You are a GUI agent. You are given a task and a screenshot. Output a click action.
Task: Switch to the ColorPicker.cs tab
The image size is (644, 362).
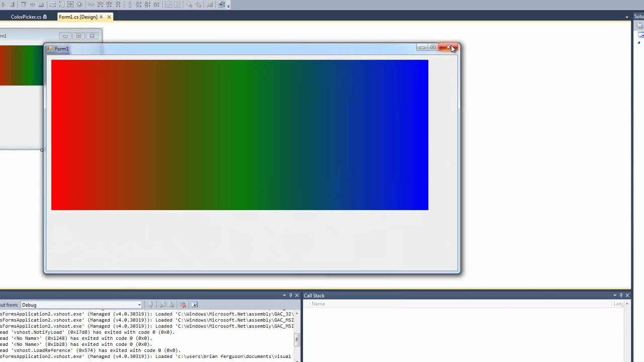(x=29, y=17)
